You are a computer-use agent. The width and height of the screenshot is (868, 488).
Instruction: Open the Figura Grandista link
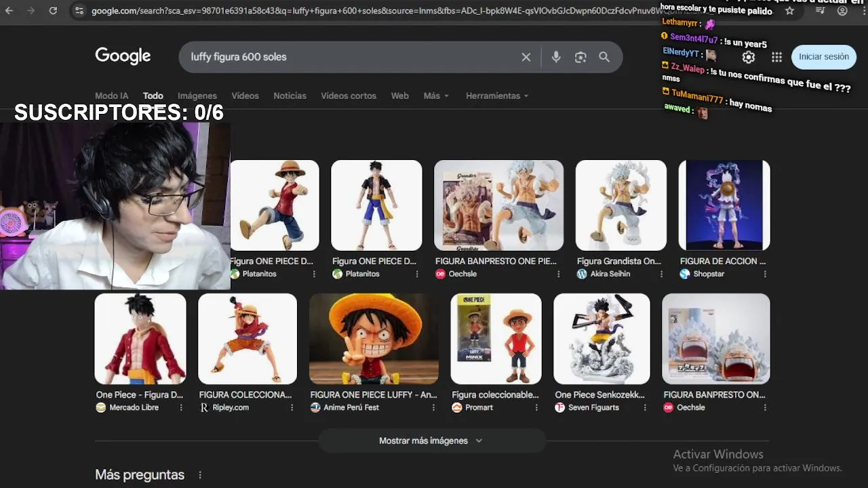click(618, 261)
